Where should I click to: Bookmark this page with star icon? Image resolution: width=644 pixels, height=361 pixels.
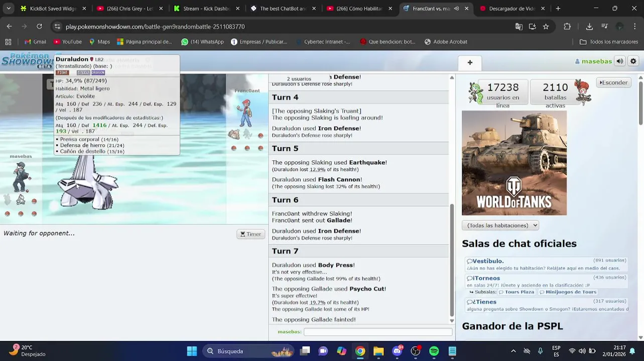point(546,27)
